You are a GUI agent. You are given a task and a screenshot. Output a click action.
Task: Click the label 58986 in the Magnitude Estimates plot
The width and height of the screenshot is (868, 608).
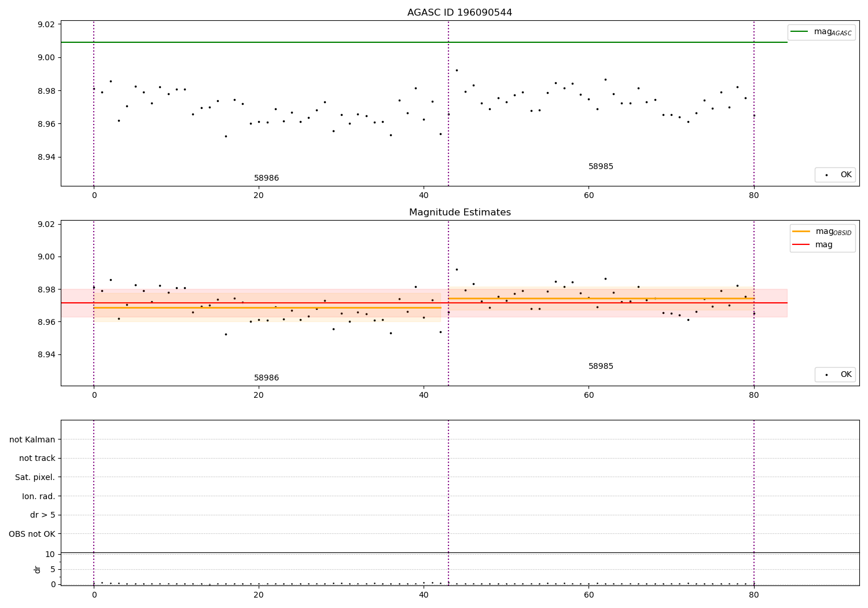(266, 378)
